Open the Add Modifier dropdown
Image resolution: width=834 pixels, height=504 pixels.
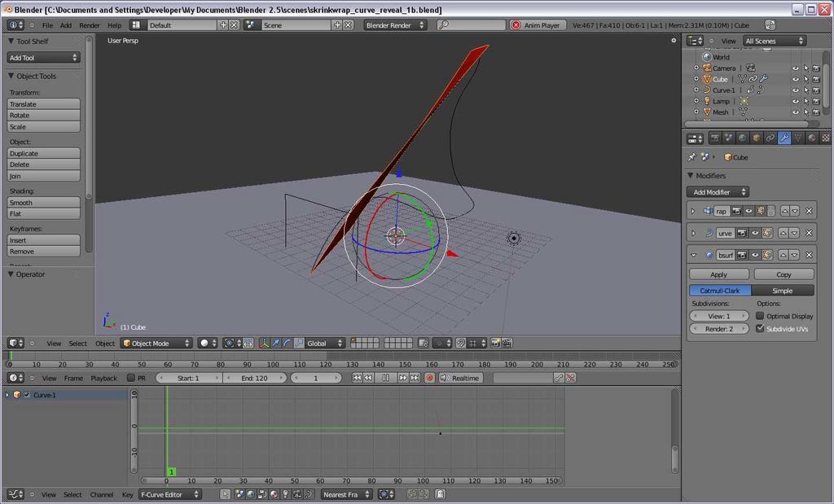click(717, 192)
